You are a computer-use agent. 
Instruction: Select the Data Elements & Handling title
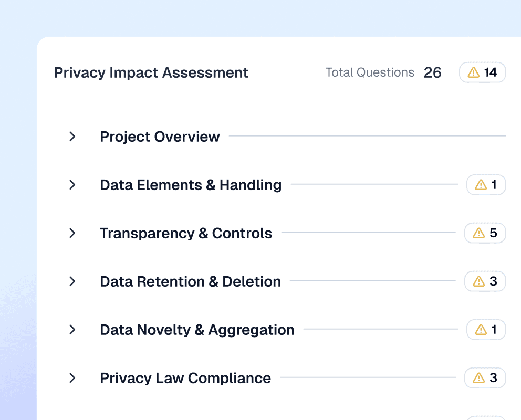(191, 185)
